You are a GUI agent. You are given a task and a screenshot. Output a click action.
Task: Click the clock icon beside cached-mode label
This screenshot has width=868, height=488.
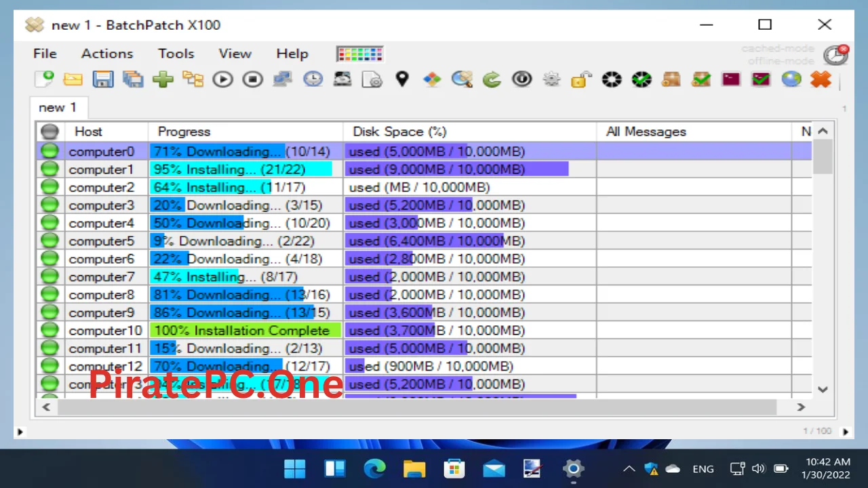point(835,55)
